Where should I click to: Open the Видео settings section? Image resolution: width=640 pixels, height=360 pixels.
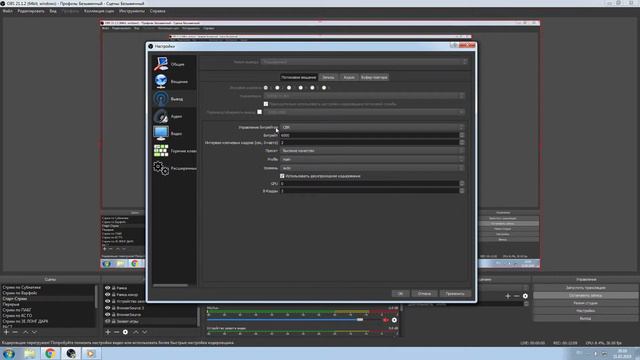pos(174,133)
